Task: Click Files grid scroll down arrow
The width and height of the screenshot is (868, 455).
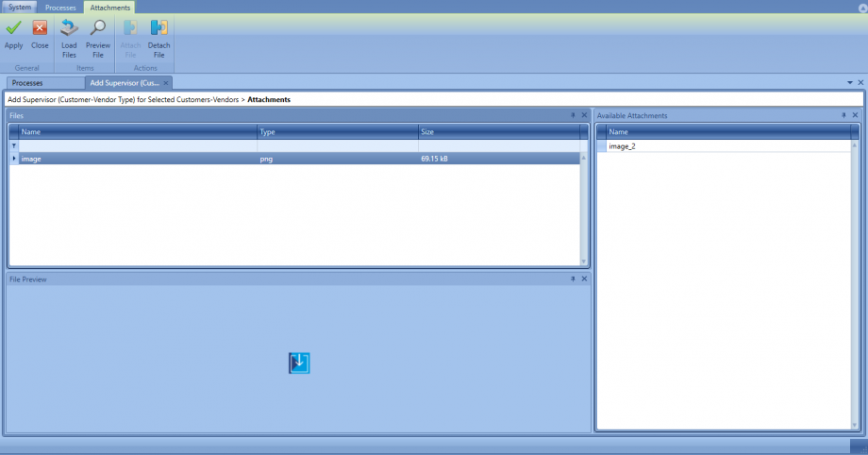Action: click(x=583, y=261)
